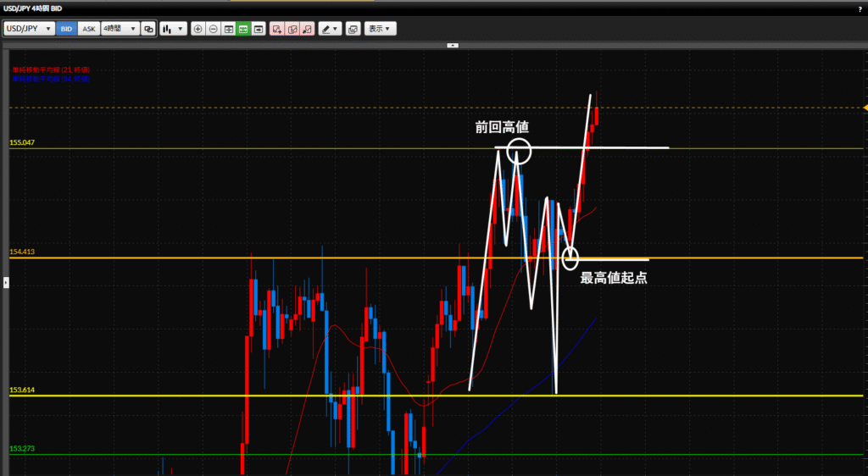Click the blue moving average legend label
The height and width of the screenshot is (476, 868).
(x=51, y=78)
